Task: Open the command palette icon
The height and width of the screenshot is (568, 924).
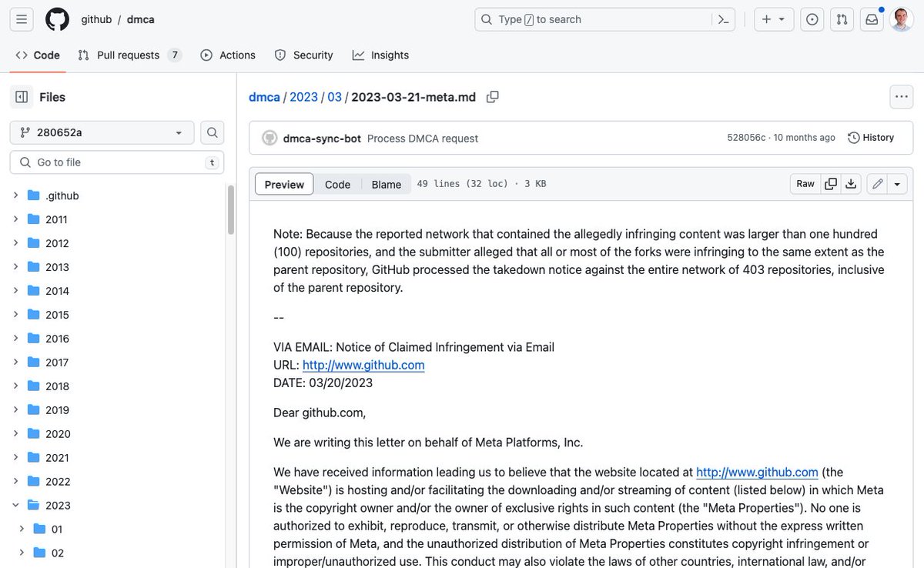Action: pyautogui.click(x=723, y=19)
